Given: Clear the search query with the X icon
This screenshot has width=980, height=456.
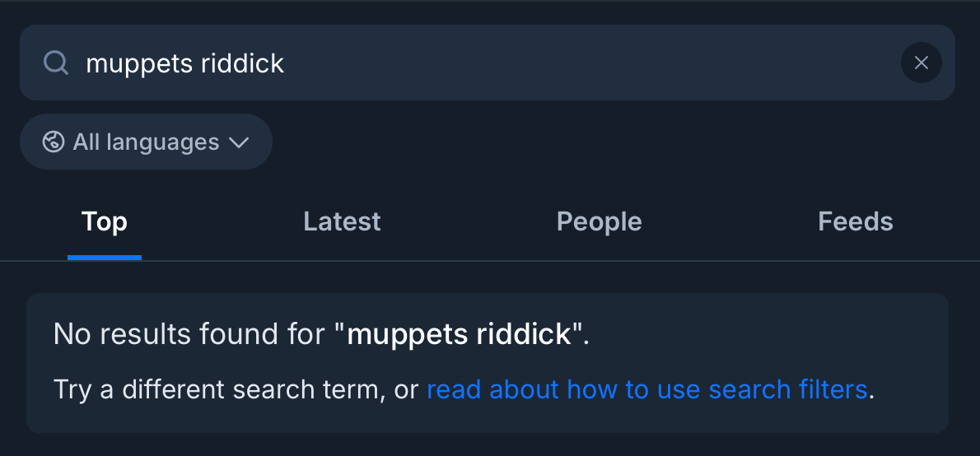Looking at the screenshot, I should click(x=921, y=63).
